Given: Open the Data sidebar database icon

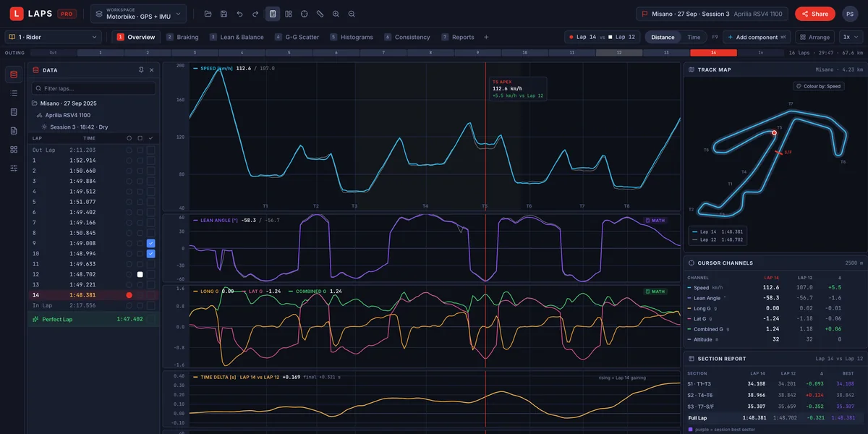Looking at the screenshot, I should coord(14,75).
